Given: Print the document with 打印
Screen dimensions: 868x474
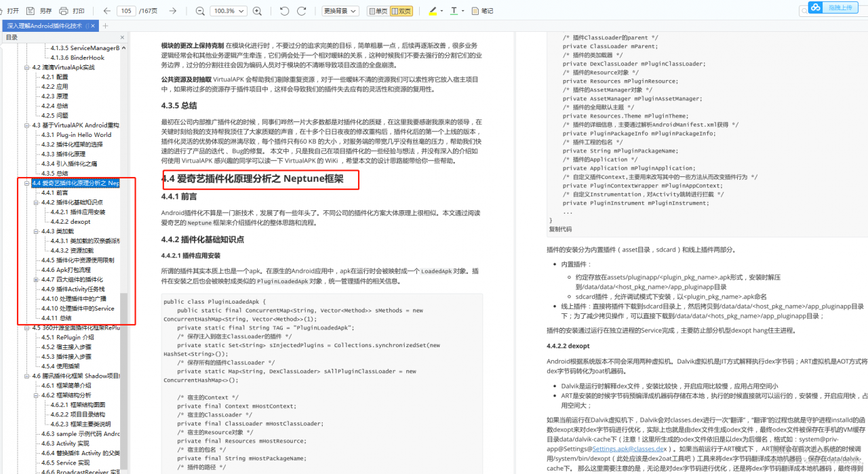Looking at the screenshot, I should (73, 11).
